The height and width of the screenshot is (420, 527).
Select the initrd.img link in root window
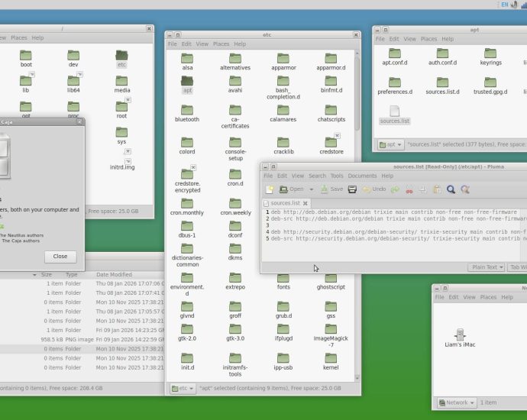coord(122,164)
